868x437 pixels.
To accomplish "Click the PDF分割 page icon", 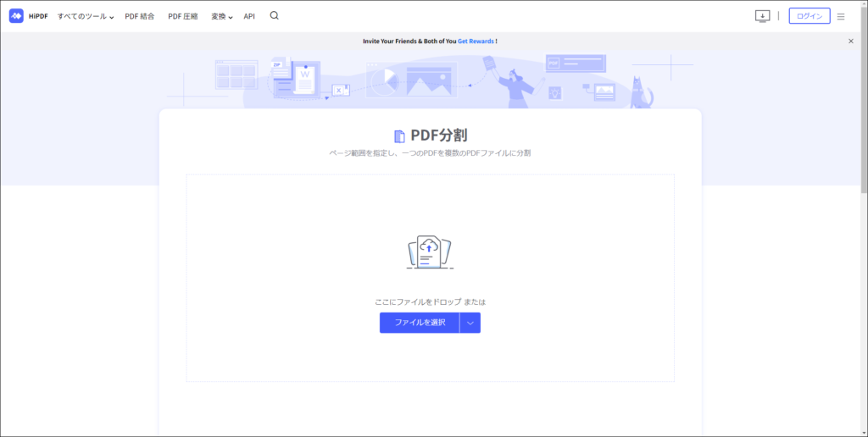I will click(399, 136).
